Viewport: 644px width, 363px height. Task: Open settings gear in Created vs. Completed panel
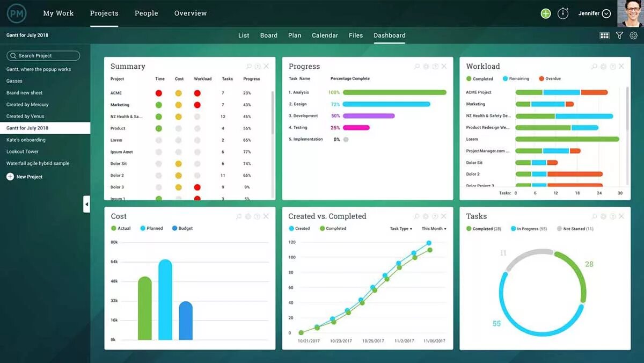(426, 216)
